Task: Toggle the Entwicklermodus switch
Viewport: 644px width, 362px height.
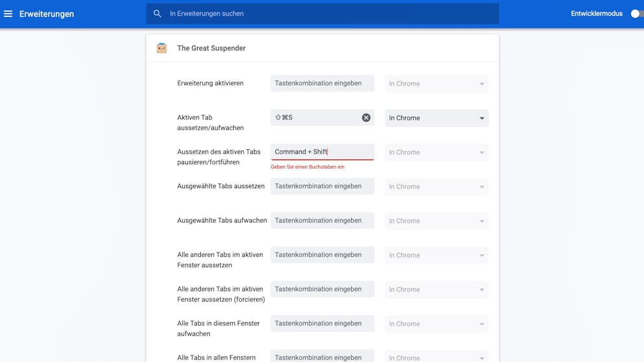Action: [637, 14]
